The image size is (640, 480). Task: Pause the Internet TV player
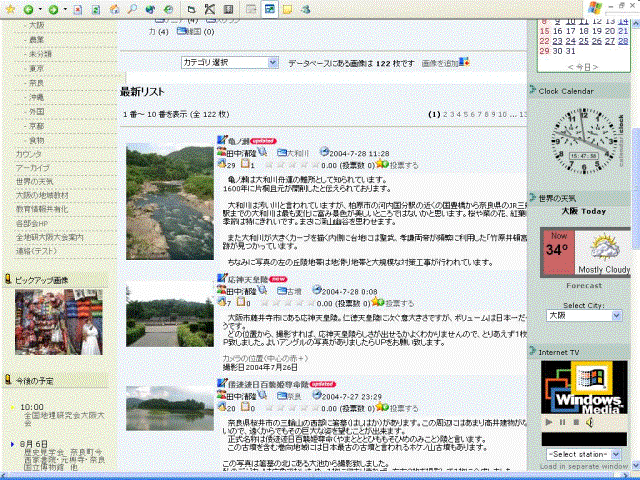pyautogui.click(x=562, y=422)
